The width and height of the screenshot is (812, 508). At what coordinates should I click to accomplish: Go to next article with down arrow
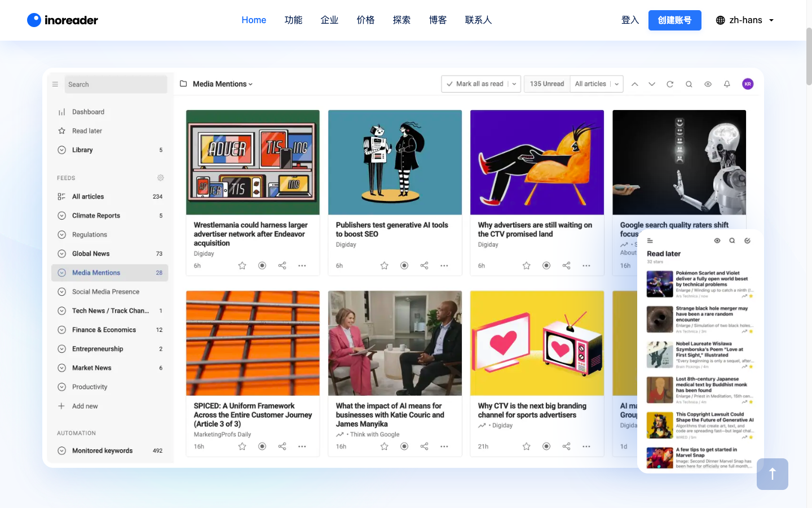(x=652, y=84)
